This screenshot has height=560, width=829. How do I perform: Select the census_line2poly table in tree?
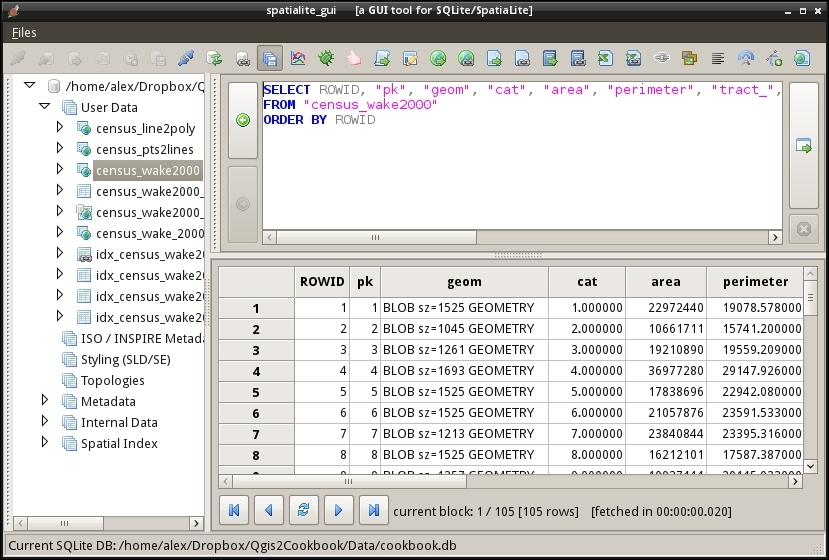145,128
